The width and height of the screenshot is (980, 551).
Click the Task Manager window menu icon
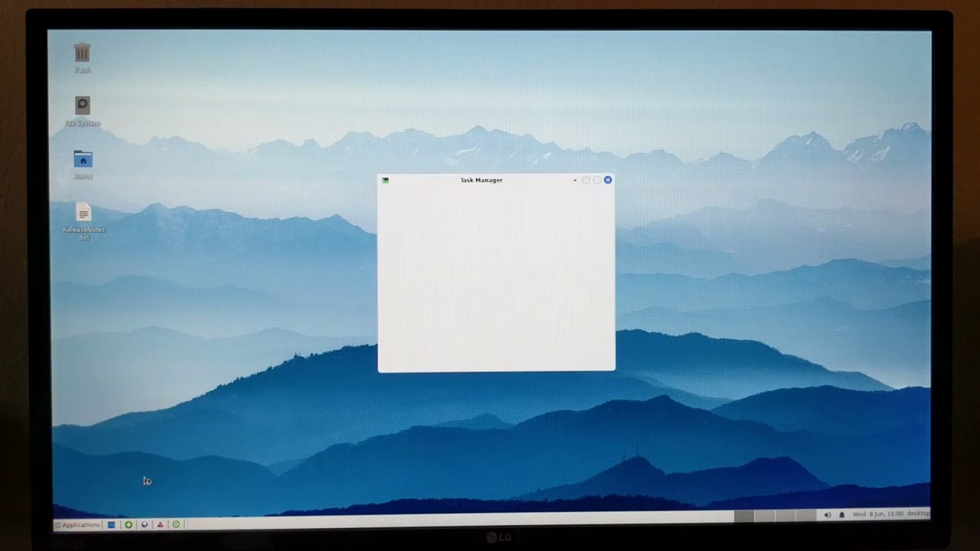(x=385, y=181)
